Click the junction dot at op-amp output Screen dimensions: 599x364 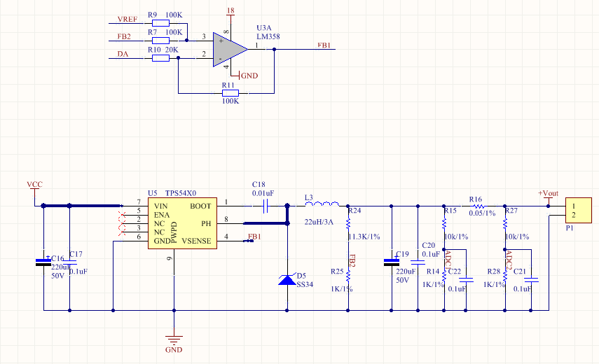275,49
